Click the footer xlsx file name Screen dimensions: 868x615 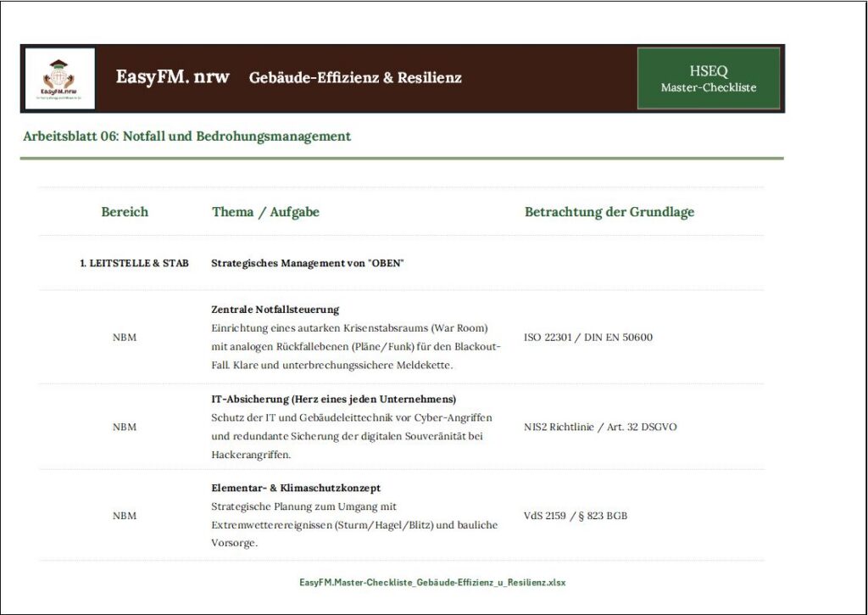point(432,583)
